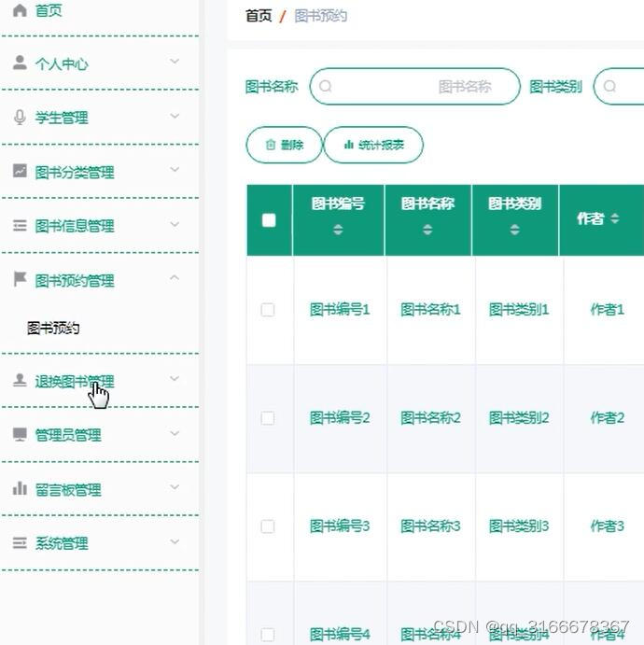Click the 统计报表 statistics button
The image size is (644, 645).
click(373, 145)
